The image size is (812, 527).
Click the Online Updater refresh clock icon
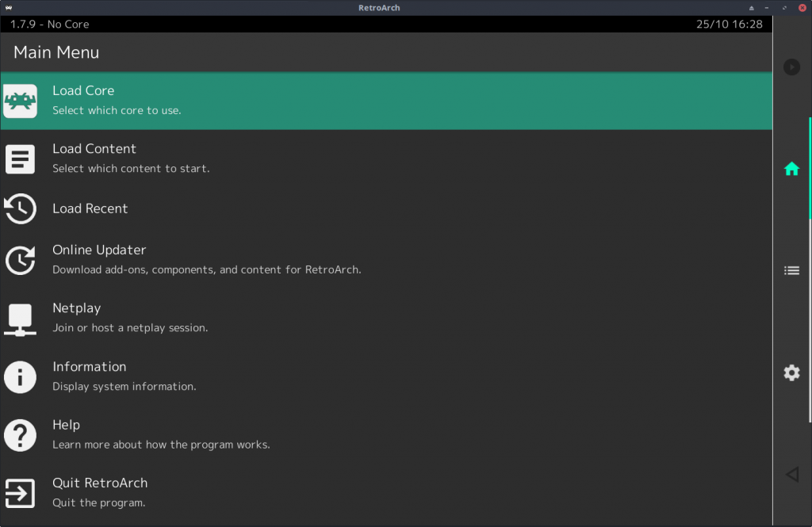click(20, 260)
